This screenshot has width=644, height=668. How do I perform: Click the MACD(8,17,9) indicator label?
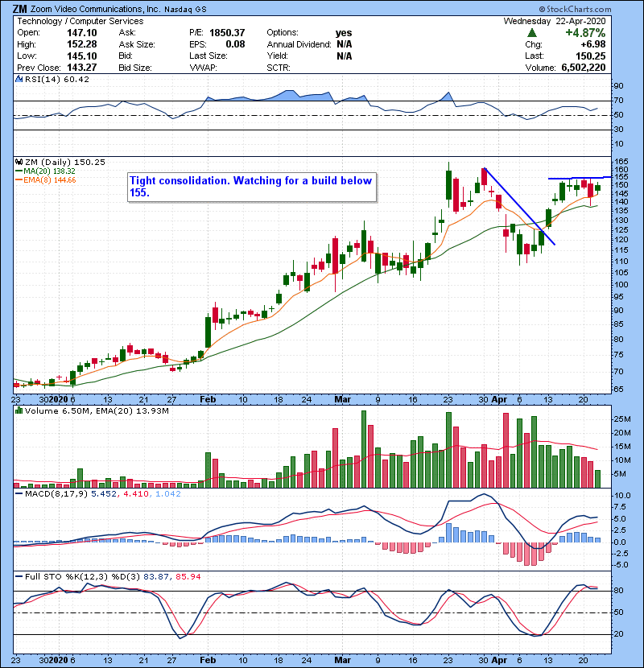[x=56, y=494]
